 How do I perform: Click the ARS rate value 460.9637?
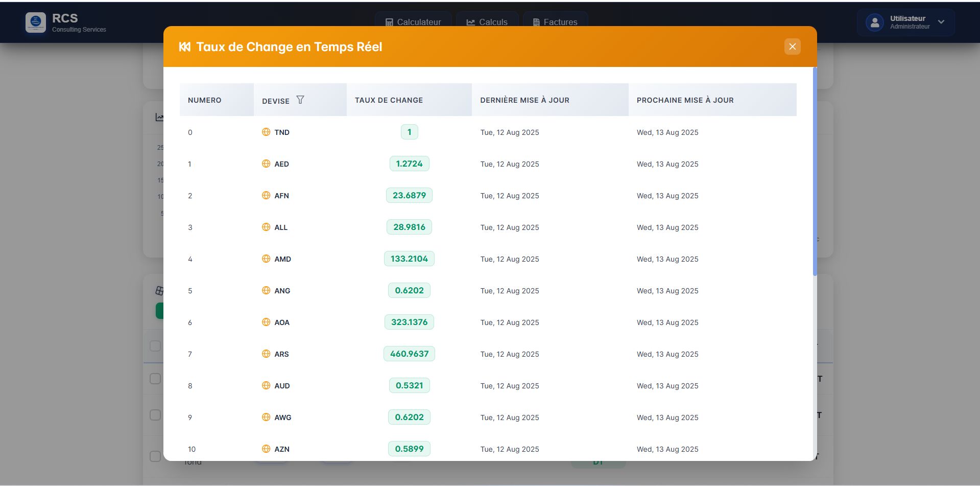tap(409, 354)
